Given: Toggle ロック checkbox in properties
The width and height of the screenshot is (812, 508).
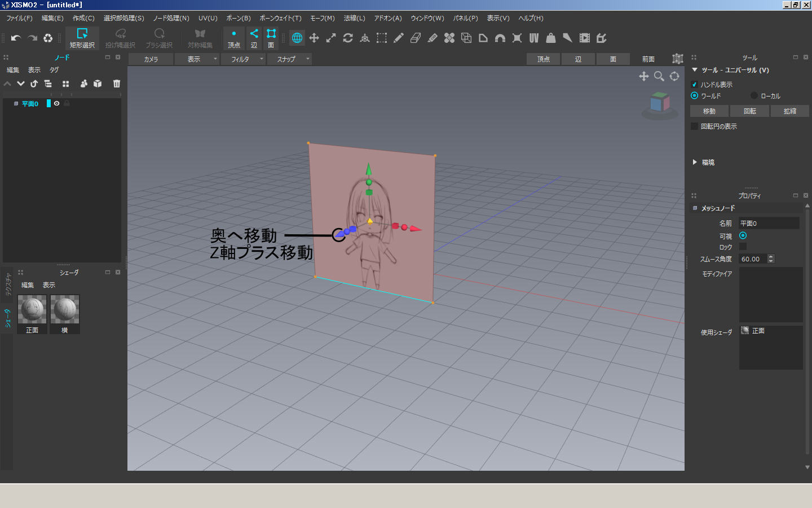Looking at the screenshot, I should point(743,247).
